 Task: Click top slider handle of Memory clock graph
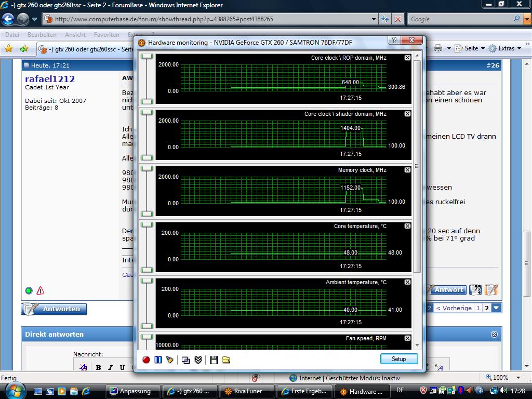coord(147,169)
